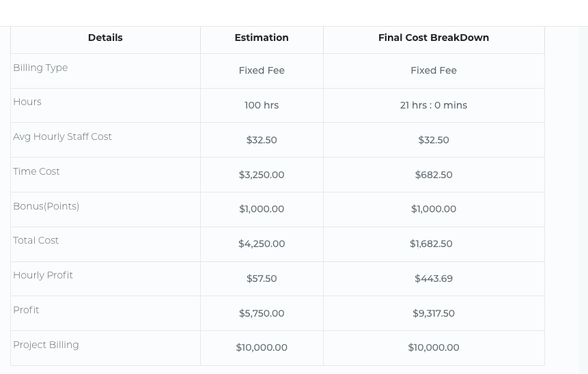Click the $443.69 final hourly profit
The image size is (588, 374).
(x=434, y=278)
